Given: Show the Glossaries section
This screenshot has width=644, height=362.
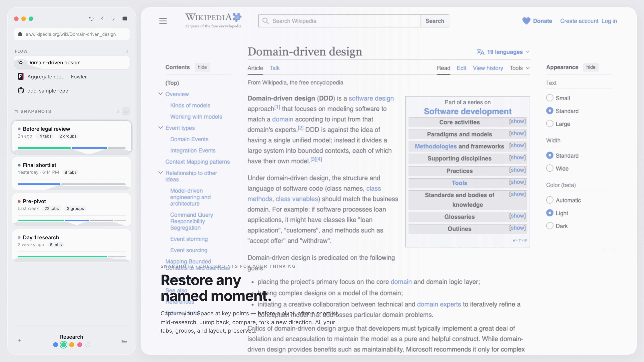Looking at the screenshot, I should tap(517, 216).
